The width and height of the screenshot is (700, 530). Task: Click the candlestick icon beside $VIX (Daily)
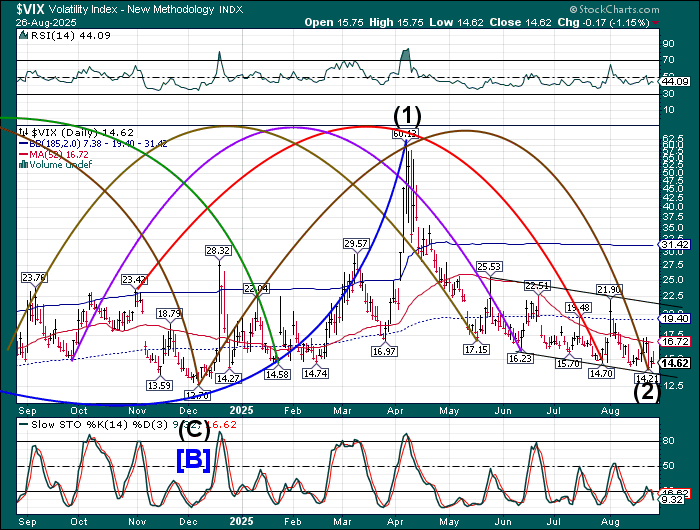click(25, 131)
